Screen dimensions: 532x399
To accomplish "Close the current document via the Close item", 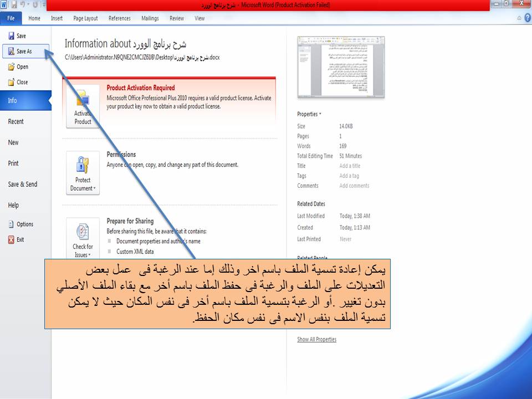I will click(18, 82).
